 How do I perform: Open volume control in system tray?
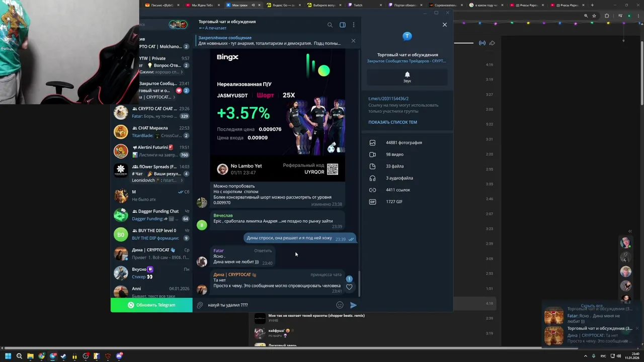point(618,356)
